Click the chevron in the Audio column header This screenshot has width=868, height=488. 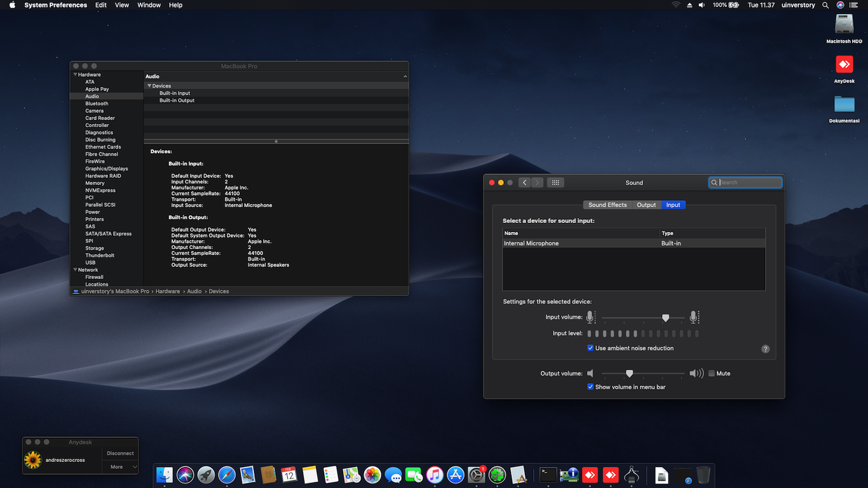pyautogui.click(x=405, y=76)
